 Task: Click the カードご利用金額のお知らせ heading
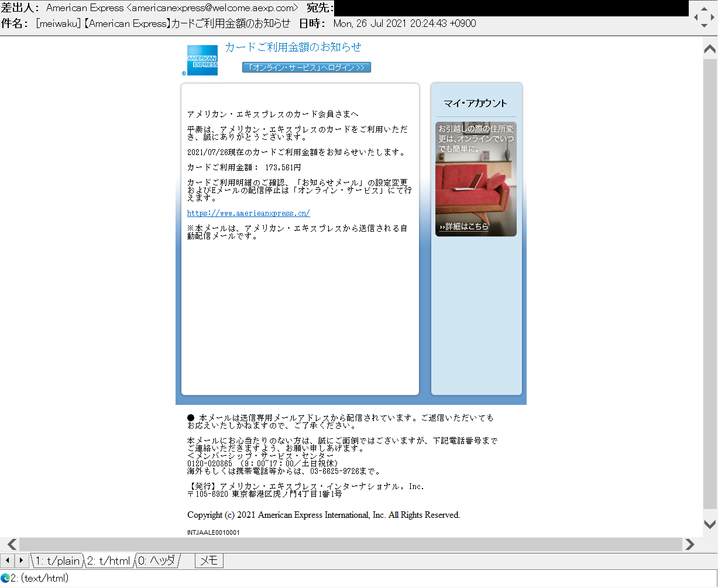click(x=293, y=47)
